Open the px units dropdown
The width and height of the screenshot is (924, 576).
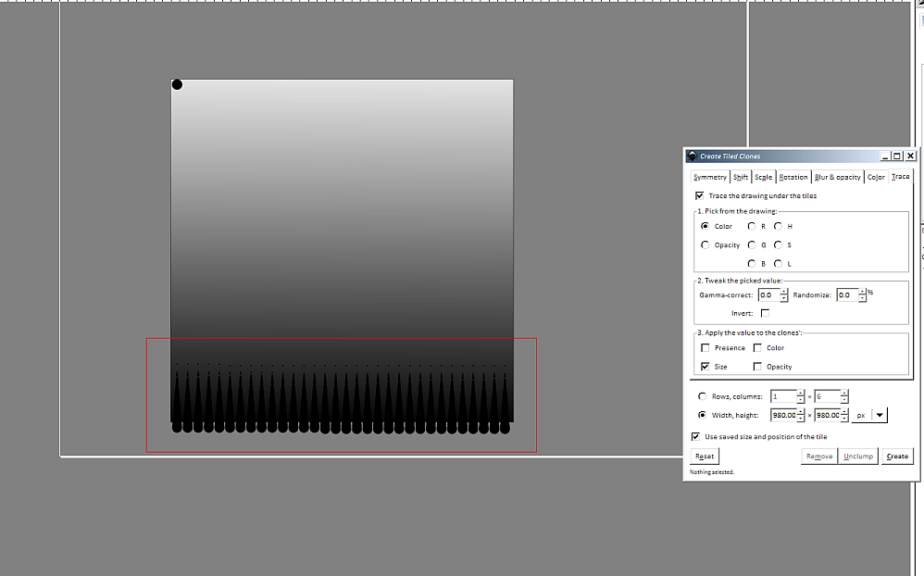(879, 416)
